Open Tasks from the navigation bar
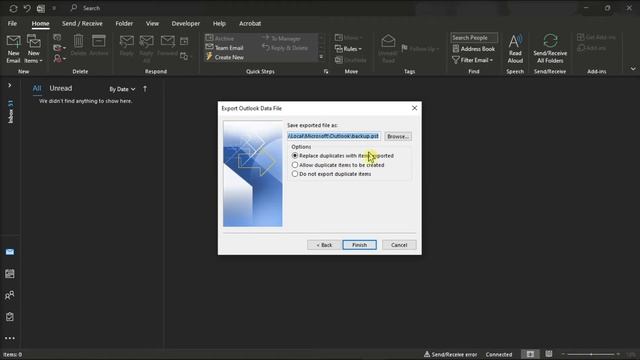The width and height of the screenshot is (640, 360). click(x=10, y=317)
